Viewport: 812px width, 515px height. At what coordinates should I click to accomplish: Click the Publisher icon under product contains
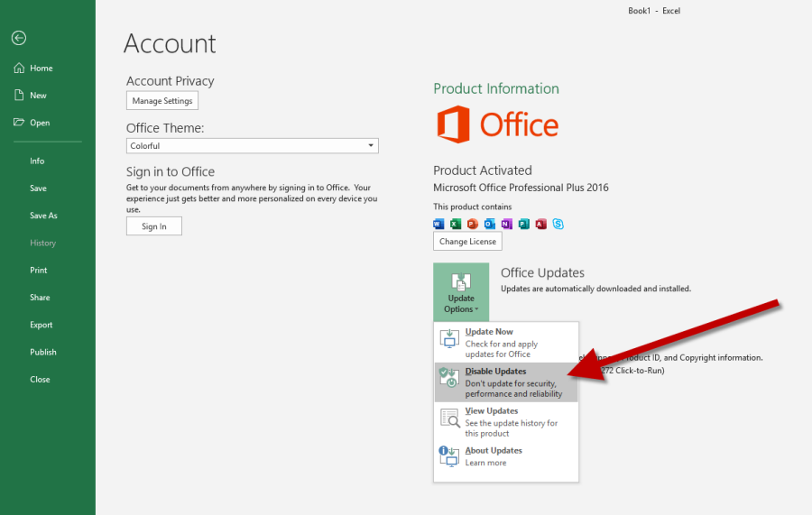click(x=524, y=224)
